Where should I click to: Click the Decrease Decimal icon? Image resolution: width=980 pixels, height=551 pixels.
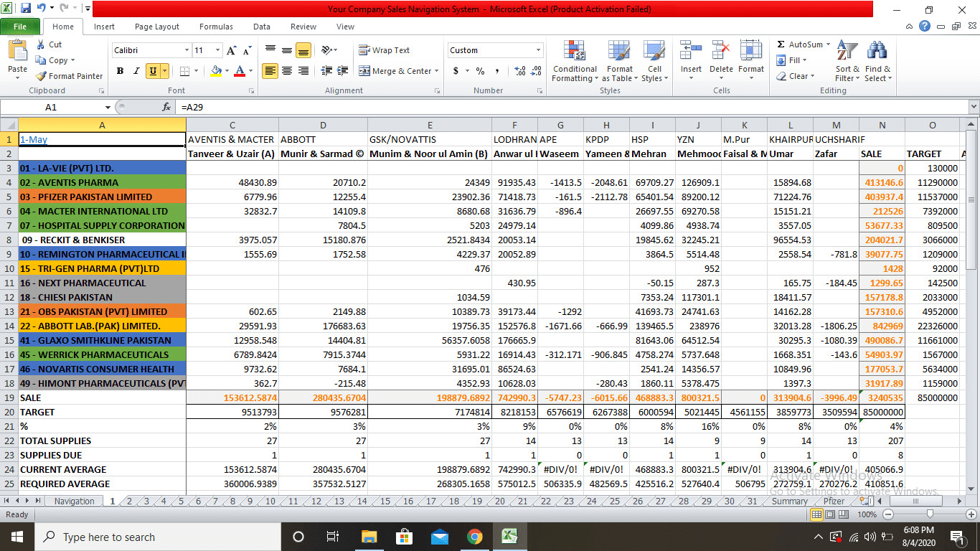coord(537,71)
